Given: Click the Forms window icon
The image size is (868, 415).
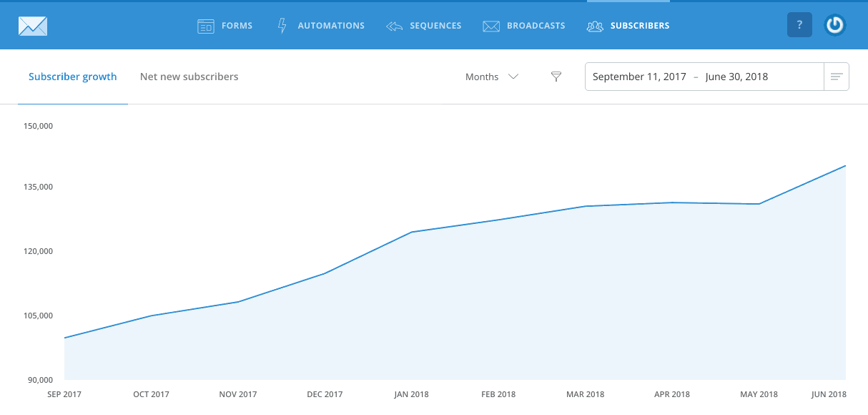Looking at the screenshot, I should click(x=206, y=26).
